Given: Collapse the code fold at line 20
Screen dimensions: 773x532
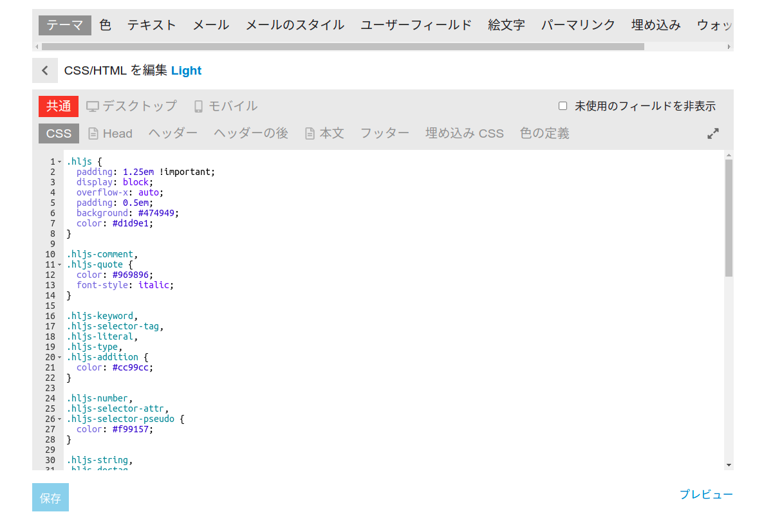Looking at the screenshot, I should click(x=60, y=358).
